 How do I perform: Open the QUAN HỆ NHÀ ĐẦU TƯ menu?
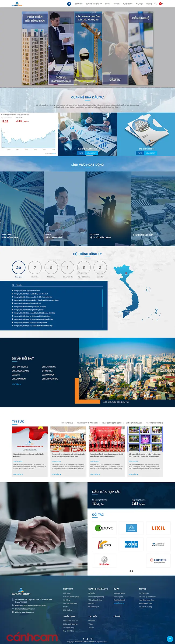click(x=94, y=4)
